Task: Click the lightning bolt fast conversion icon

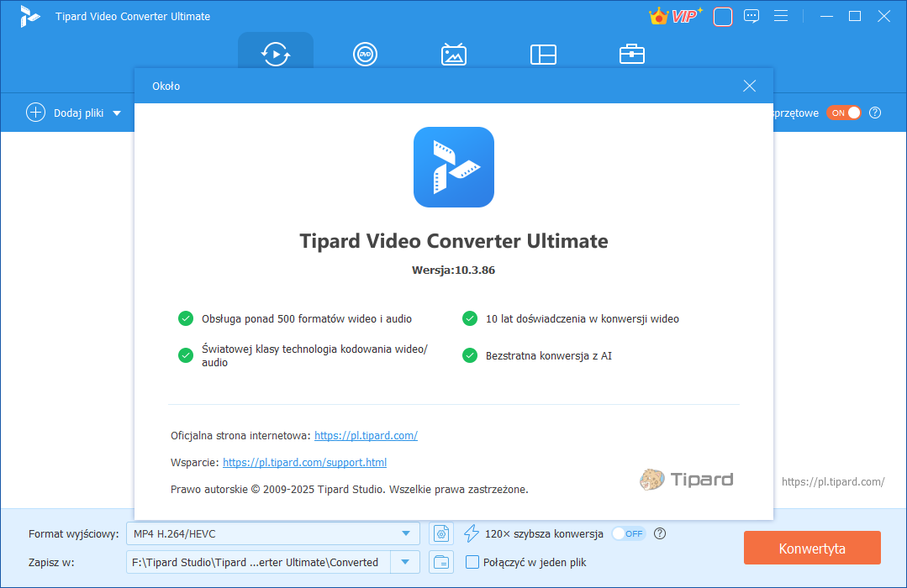Action: (x=472, y=533)
